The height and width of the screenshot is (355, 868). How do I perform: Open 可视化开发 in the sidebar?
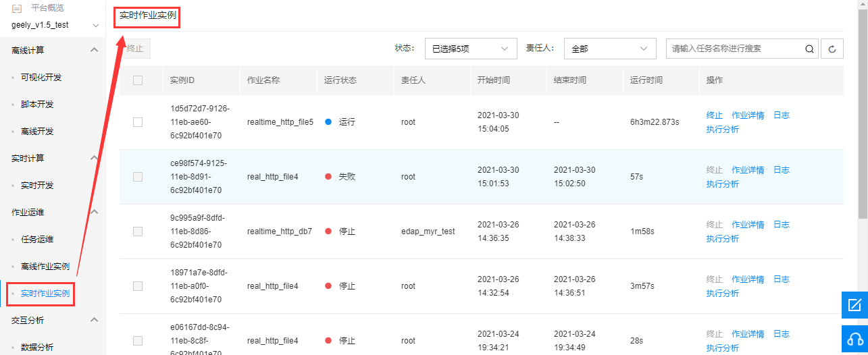[41, 78]
